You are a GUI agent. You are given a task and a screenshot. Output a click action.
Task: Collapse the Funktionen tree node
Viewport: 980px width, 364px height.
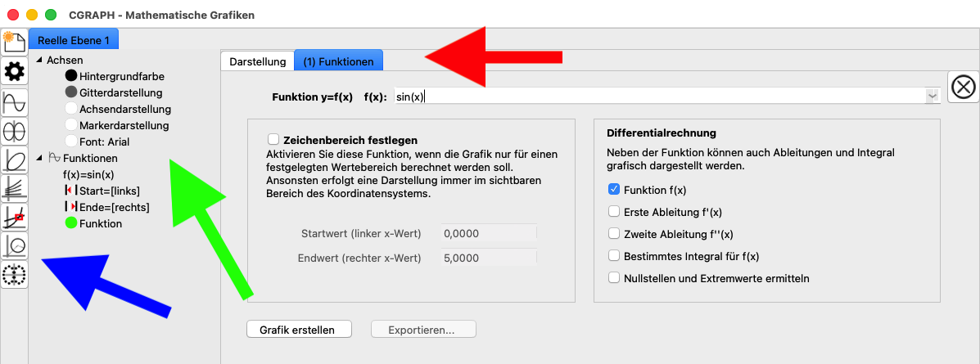point(39,158)
